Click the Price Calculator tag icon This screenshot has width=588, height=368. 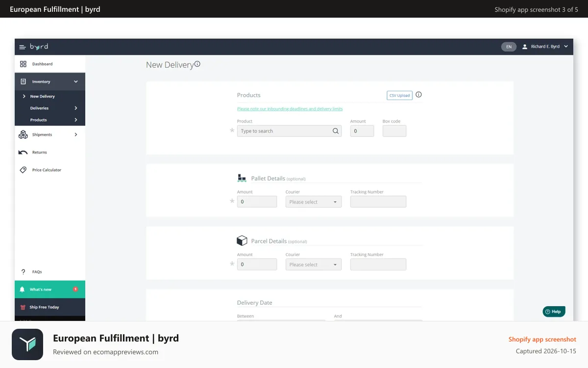point(23,170)
